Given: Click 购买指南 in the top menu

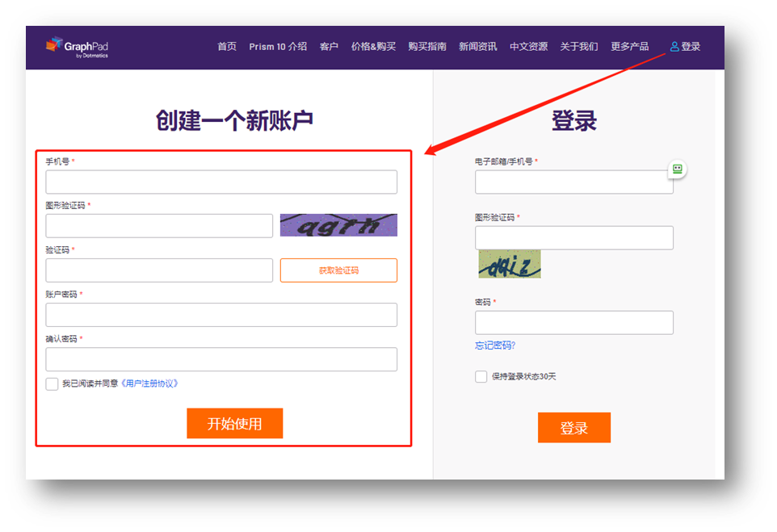Looking at the screenshot, I should coord(427,46).
